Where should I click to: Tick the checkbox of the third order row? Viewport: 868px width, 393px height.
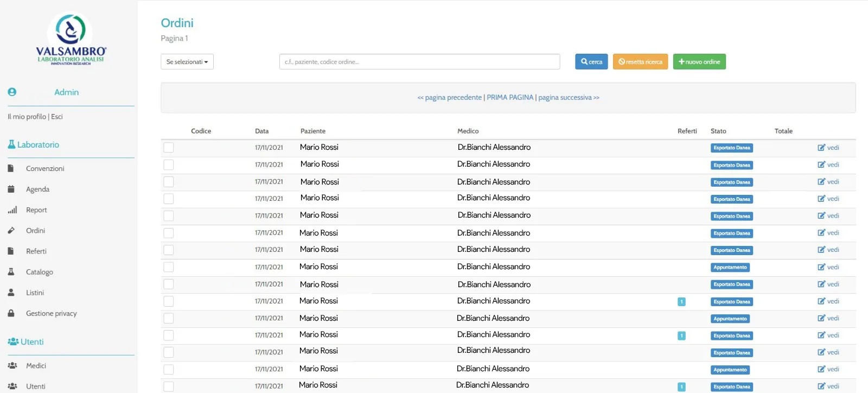pyautogui.click(x=169, y=182)
